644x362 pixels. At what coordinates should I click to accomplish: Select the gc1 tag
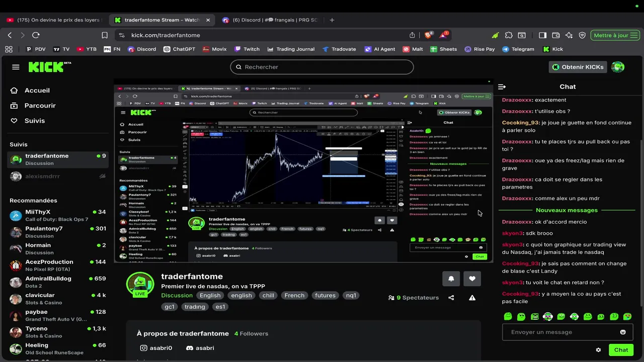[170, 307]
